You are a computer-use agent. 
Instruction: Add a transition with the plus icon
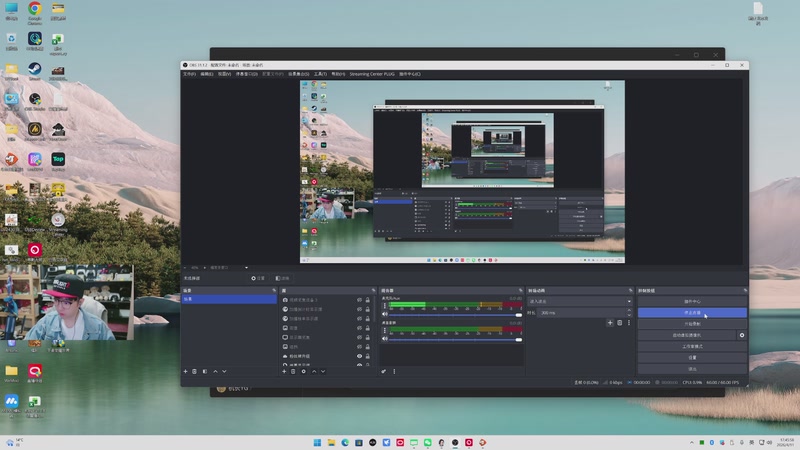[610, 322]
